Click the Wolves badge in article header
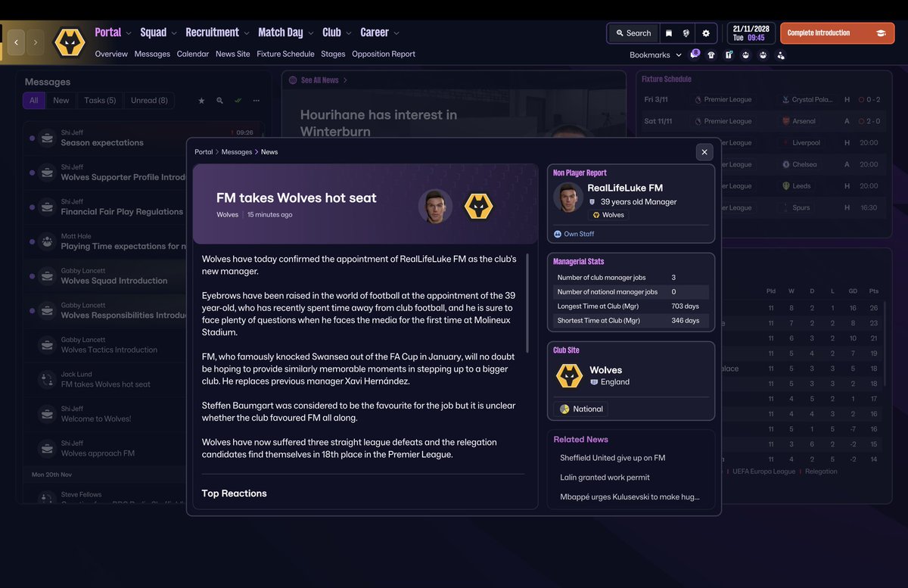This screenshot has height=588, width=908. [478, 206]
